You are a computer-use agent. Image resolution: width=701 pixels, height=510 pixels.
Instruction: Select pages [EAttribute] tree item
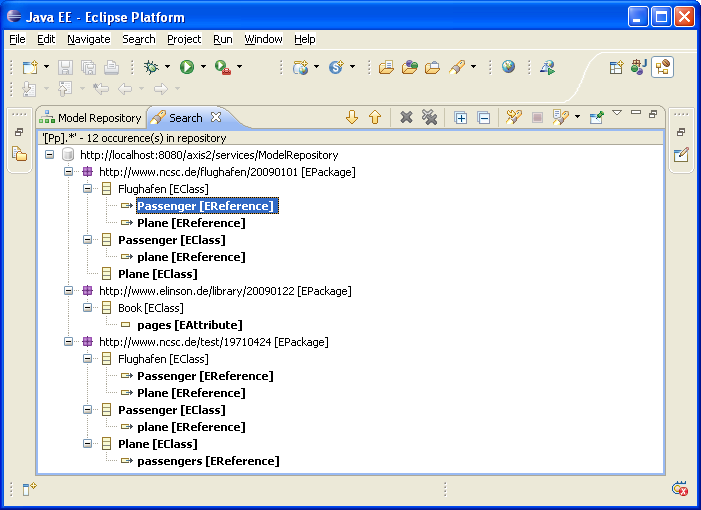click(x=190, y=325)
